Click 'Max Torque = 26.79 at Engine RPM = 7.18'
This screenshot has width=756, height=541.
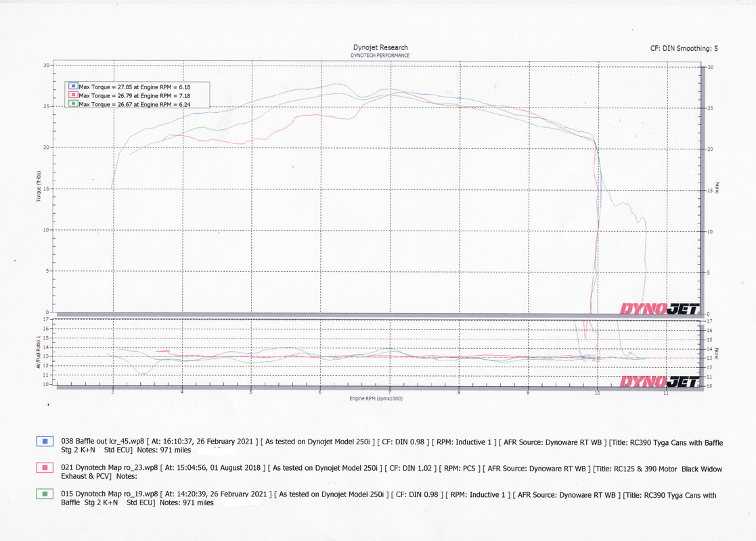tap(135, 96)
